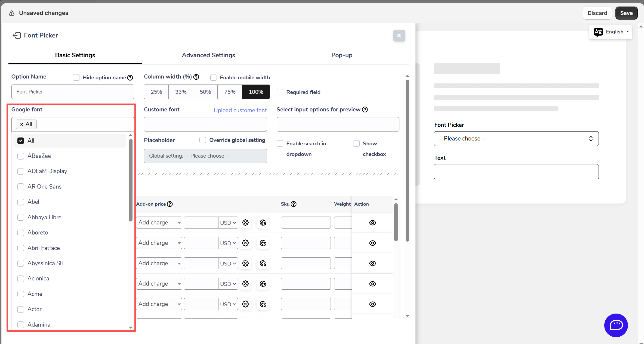Click help icon beside Column width label
The height and width of the screenshot is (344, 644).
point(196,77)
